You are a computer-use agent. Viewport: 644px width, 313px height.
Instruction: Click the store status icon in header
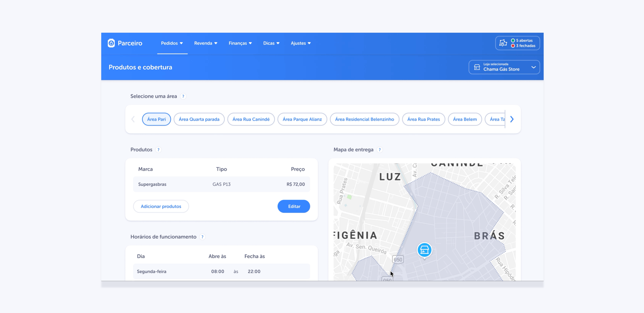(x=503, y=43)
